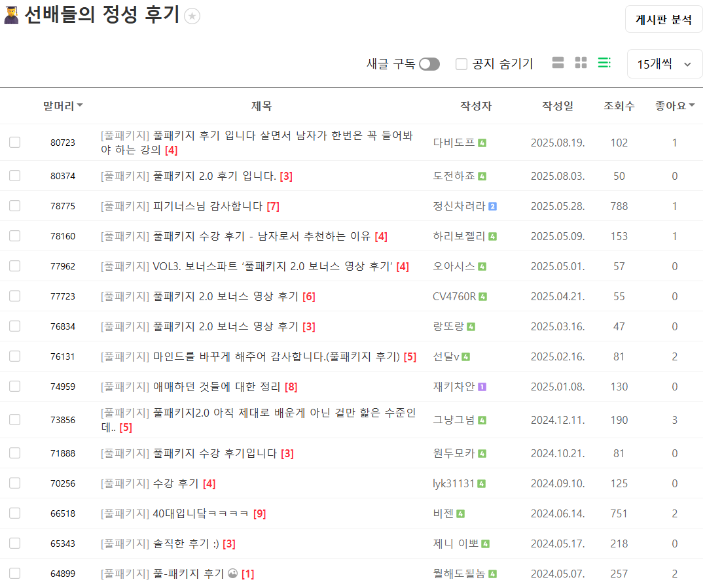Open the post 40대입니닼ㅋㅋㅋㅋ
The image size is (705, 588).
click(200, 513)
